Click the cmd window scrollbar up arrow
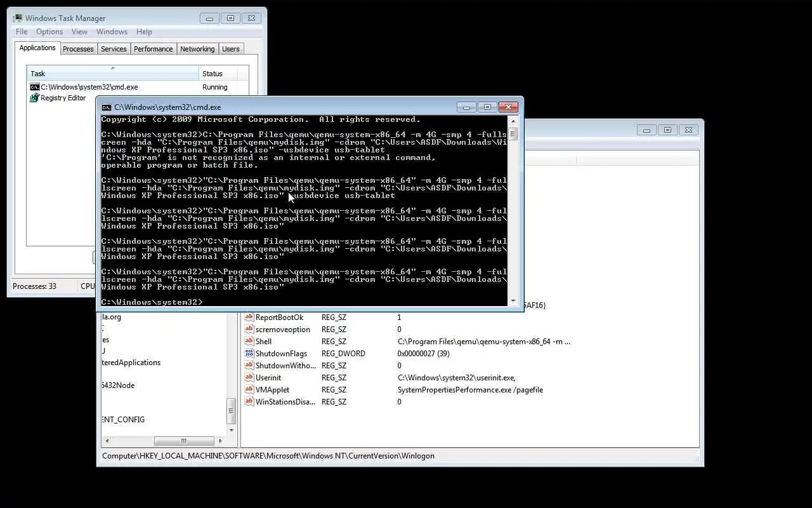Screen dimensions: 812x508 tap(513, 121)
